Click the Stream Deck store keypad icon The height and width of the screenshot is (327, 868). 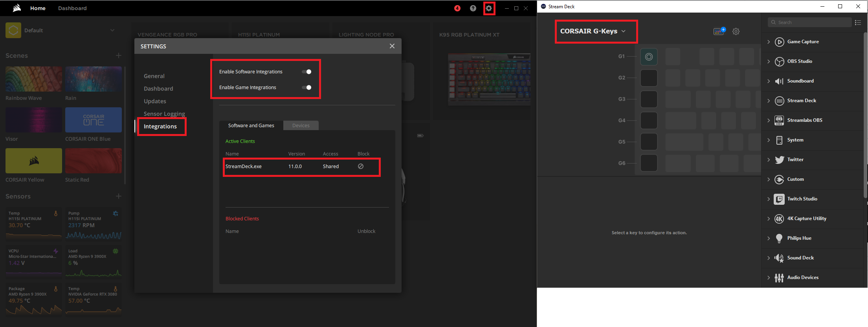point(719,31)
